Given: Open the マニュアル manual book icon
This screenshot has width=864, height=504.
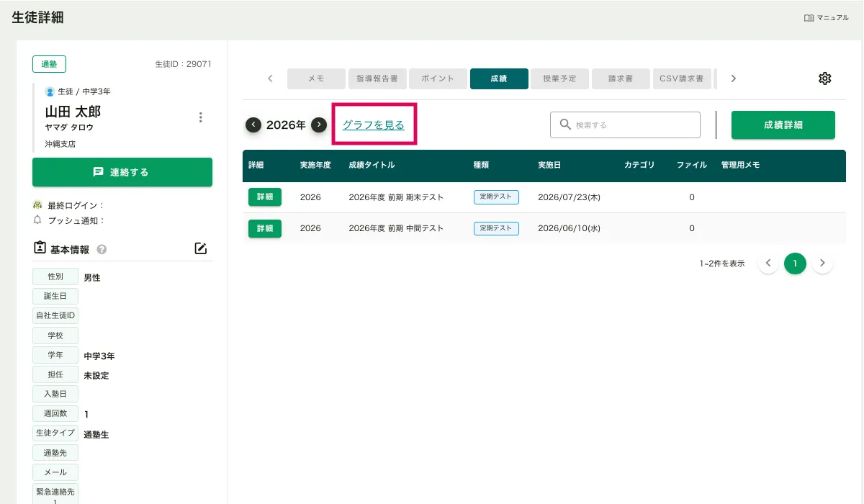Looking at the screenshot, I should coord(809,18).
